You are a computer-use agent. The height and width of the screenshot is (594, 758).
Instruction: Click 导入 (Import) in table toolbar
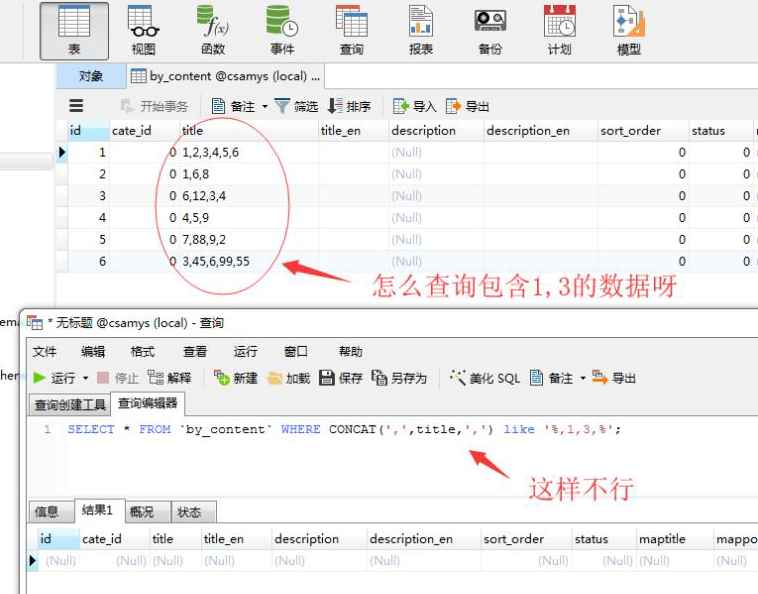pos(415,106)
